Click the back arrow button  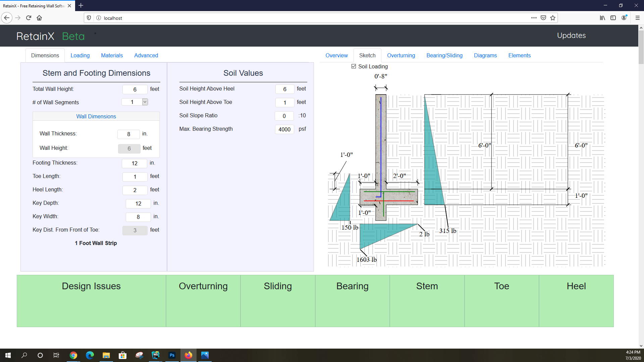point(7,18)
